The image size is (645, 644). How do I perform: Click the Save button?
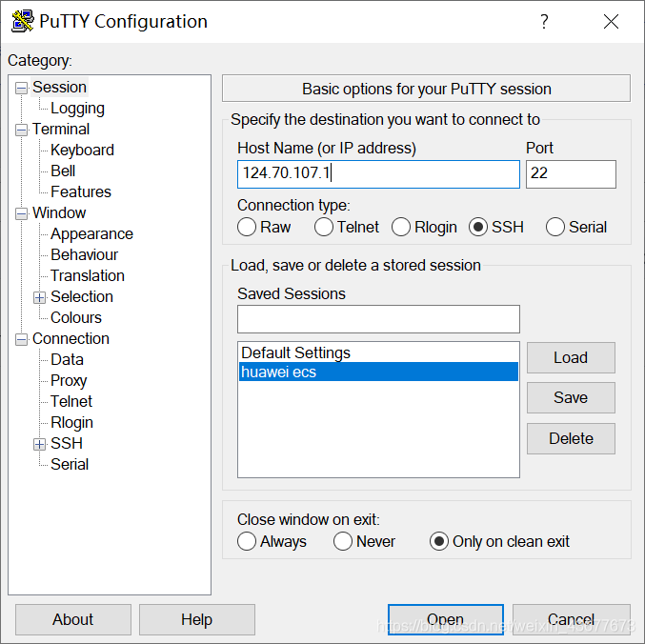[571, 397]
